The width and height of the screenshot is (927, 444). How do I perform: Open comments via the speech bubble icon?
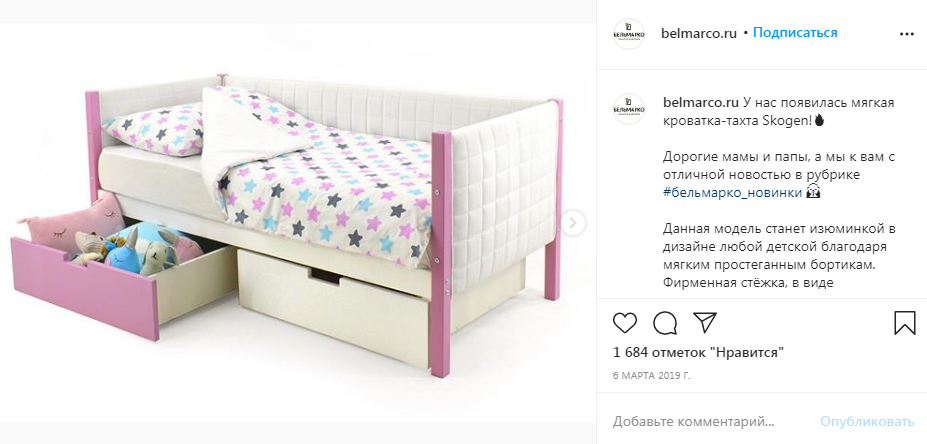click(665, 323)
